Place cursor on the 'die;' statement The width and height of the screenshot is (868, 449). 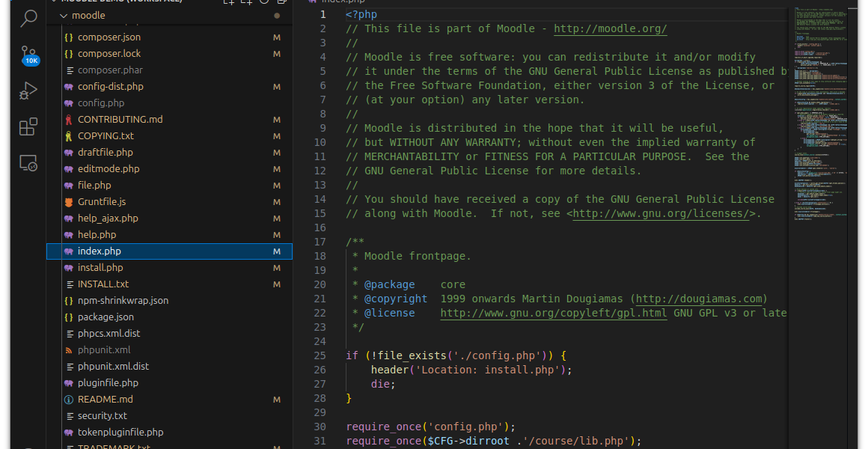pyautogui.click(x=384, y=384)
